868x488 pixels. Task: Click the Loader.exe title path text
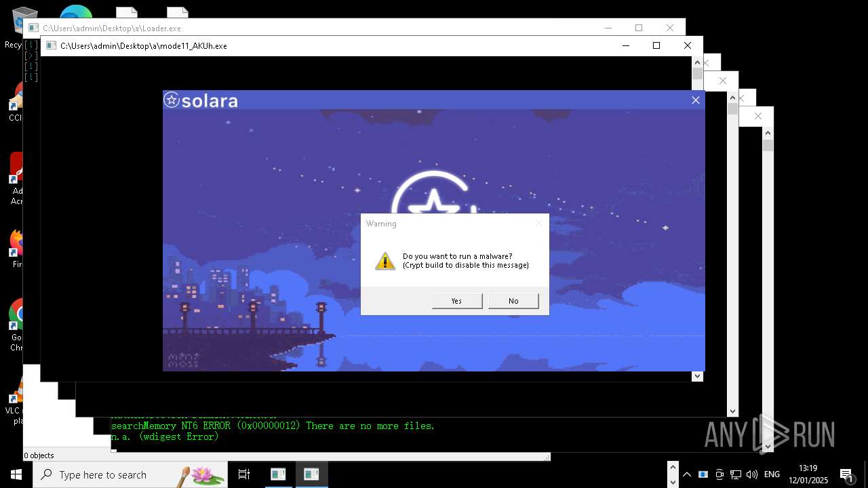tap(112, 28)
